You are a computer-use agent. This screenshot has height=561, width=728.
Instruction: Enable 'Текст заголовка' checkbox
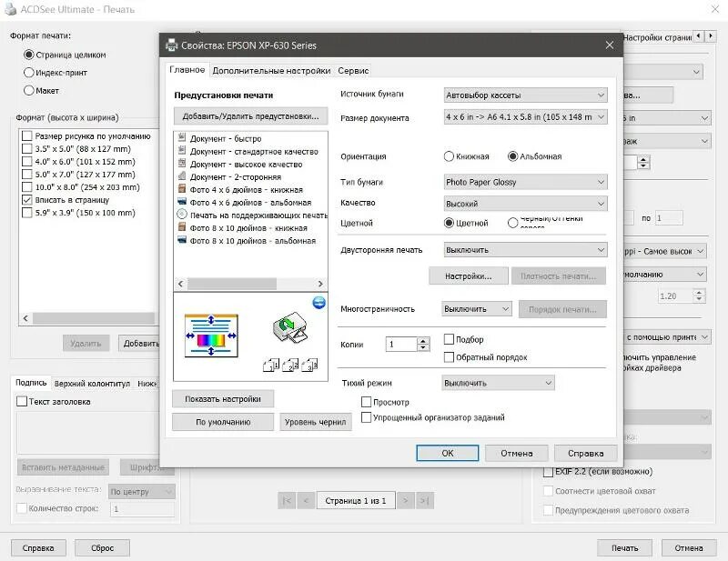pyautogui.click(x=21, y=401)
